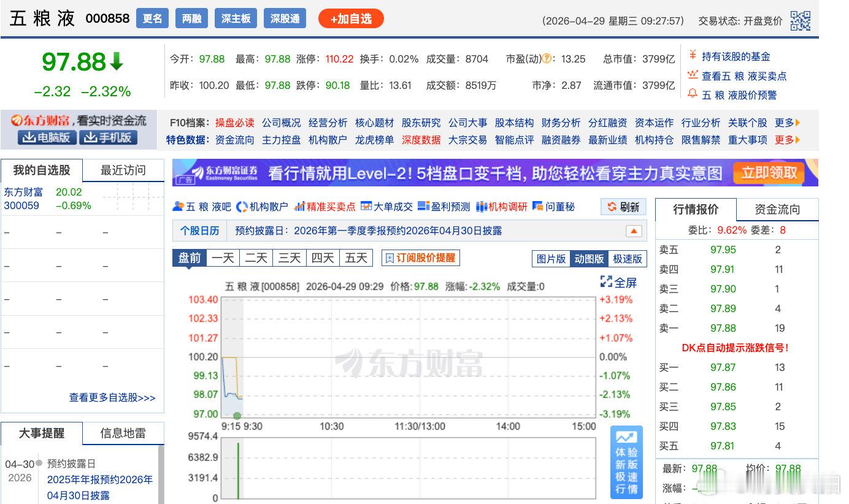Click the 买一 price 97.87
849x504 pixels.
(x=723, y=367)
